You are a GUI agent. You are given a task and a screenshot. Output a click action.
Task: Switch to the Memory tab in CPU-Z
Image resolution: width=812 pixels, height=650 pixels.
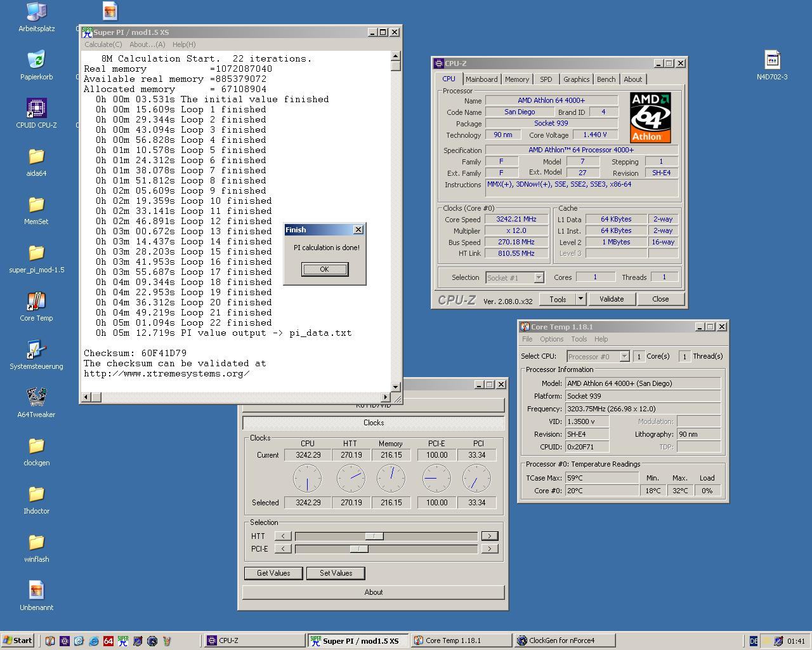pos(517,79)
